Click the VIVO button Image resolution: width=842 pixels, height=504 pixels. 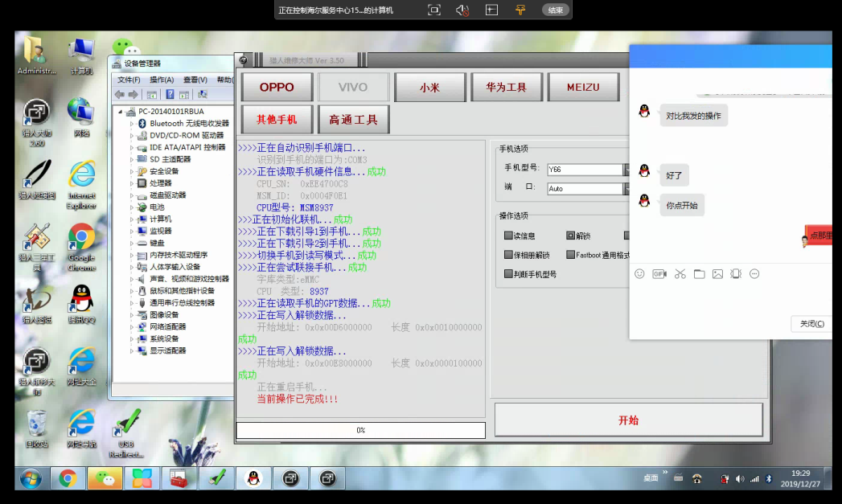pos(353,87)
